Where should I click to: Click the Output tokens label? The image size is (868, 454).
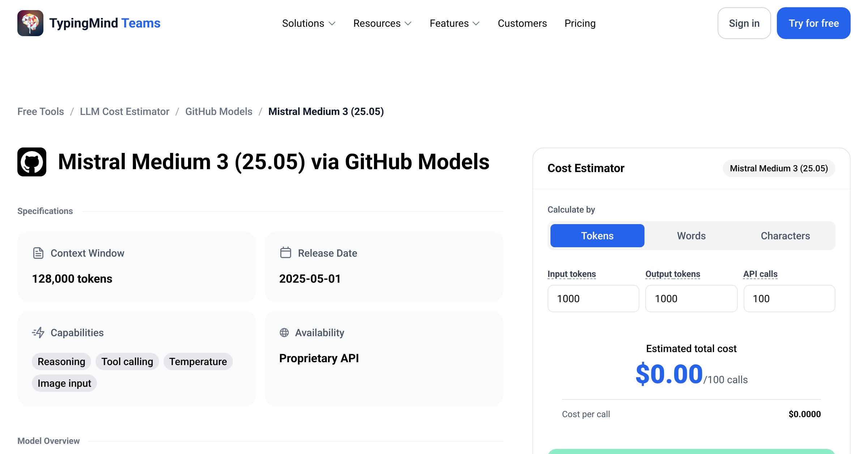tap(673, 274)
